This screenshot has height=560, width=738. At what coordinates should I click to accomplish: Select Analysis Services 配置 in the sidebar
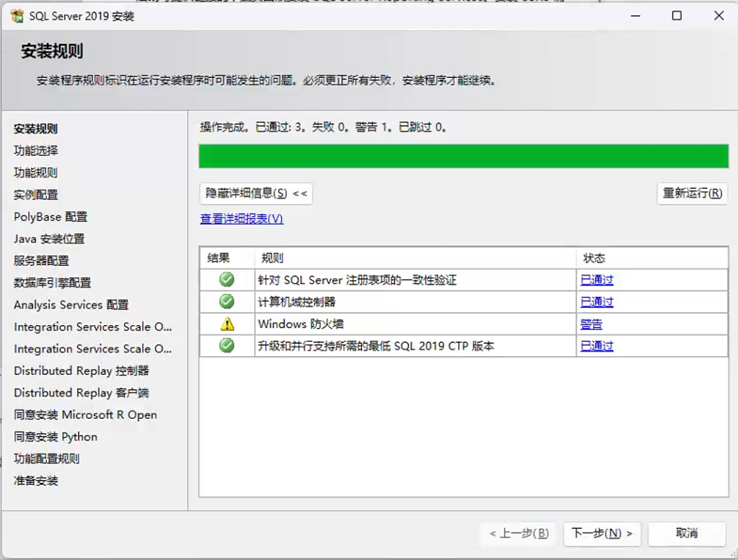[71, 305]
